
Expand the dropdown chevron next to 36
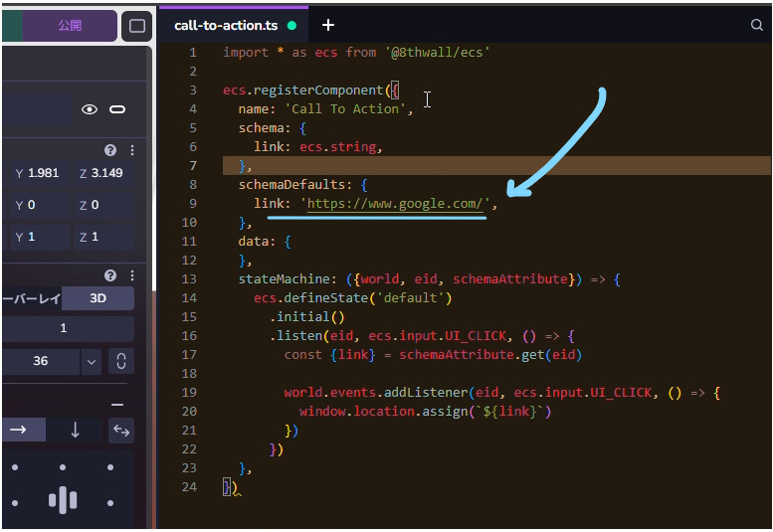point(92,362)
